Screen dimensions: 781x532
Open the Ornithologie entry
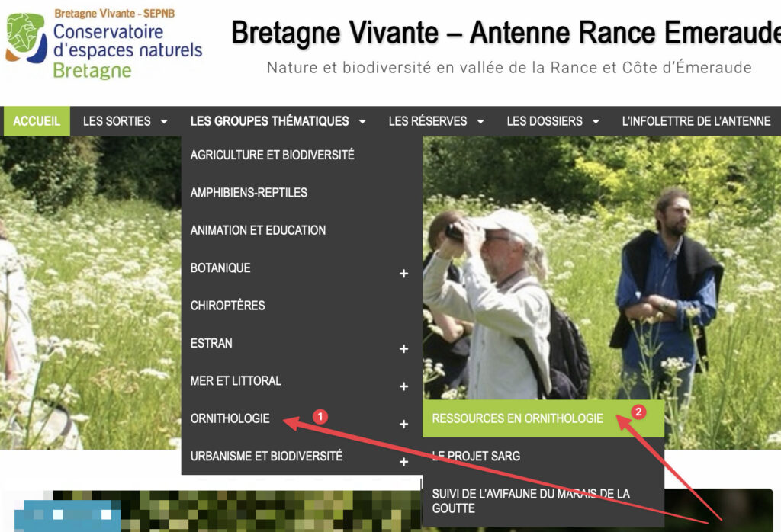pyautogui.click(x=230, y=418)
